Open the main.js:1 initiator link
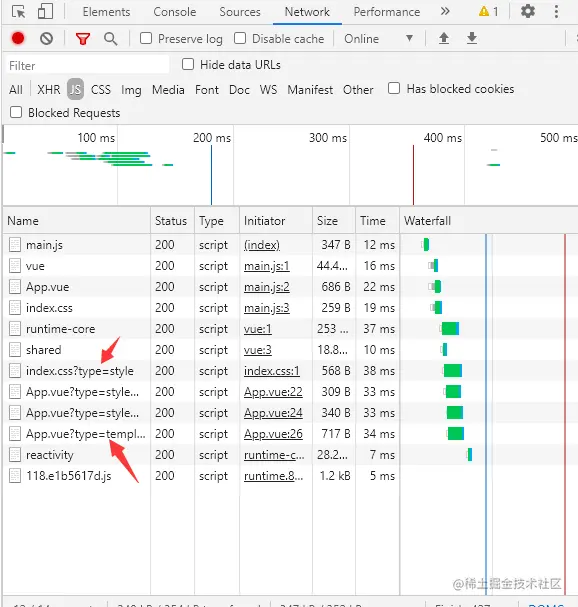The height and width of the screenshot is (607, 578). (266, 266)
